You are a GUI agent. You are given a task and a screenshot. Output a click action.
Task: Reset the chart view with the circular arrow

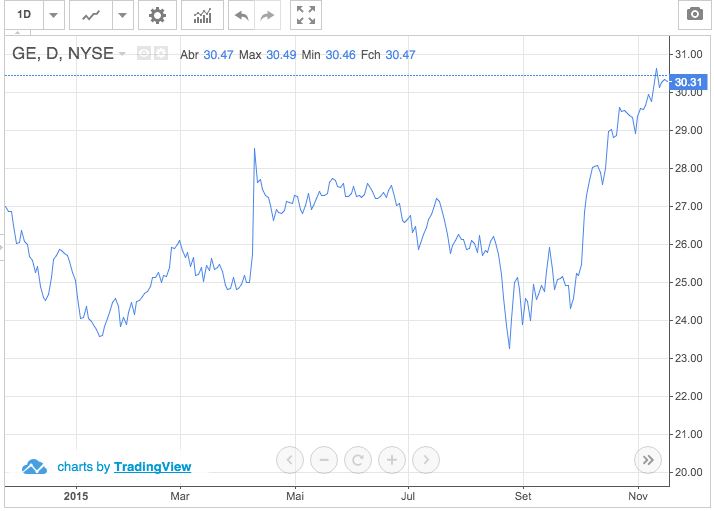tap(357, 460)
